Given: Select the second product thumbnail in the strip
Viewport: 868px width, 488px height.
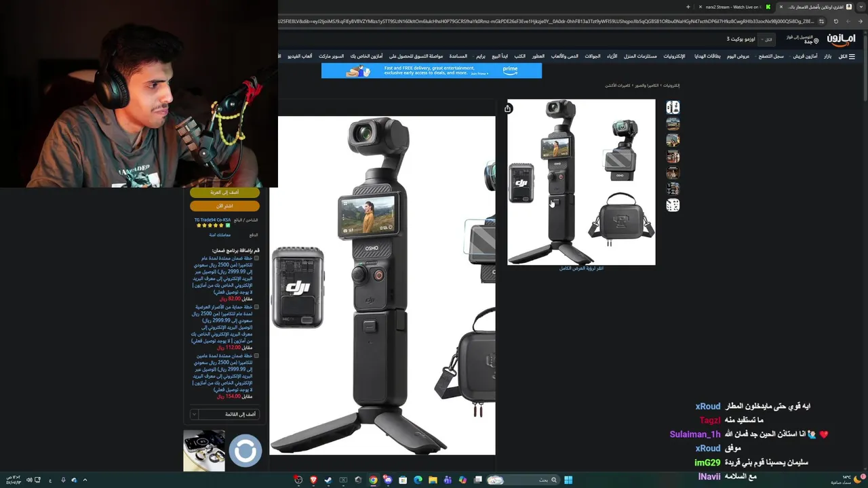Looking at the screenshot, I should pos(673,123).
